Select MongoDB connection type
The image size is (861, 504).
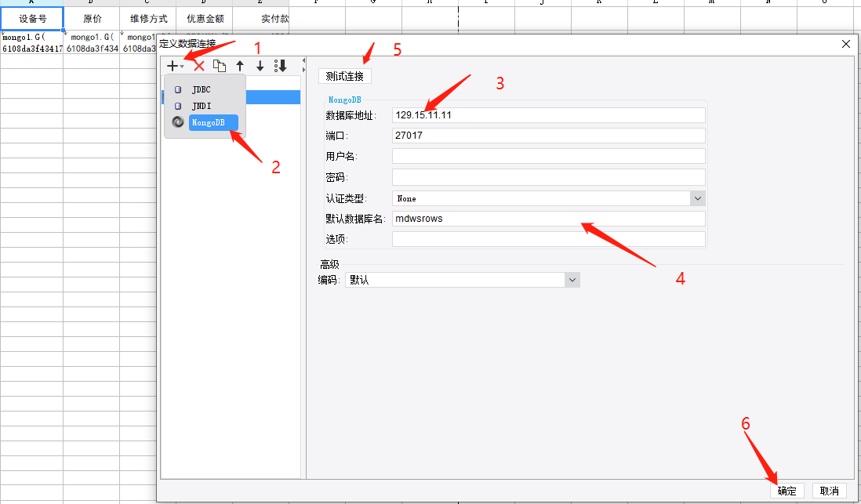coord(213,122)
